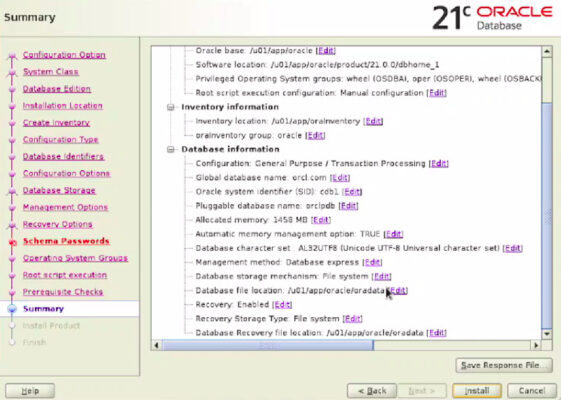Viewport: 561px width, 400px height.
Task: Open Database Storage step
Action: click(x=59, y=190)
